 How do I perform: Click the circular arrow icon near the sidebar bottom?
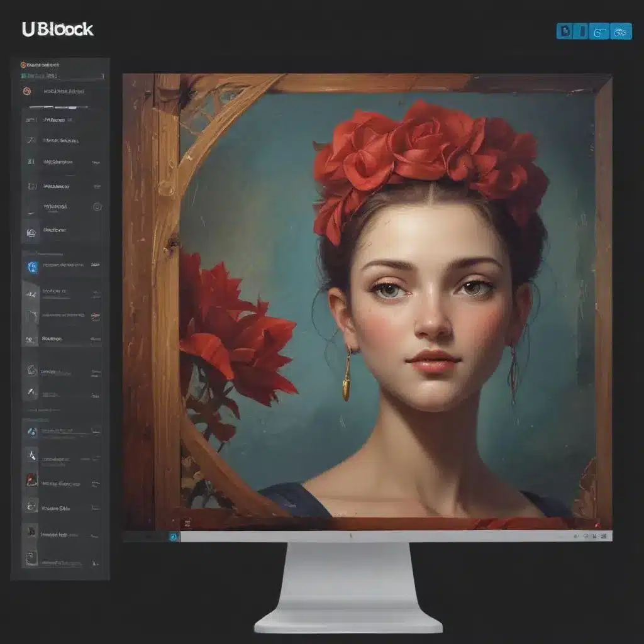[32, 506]
